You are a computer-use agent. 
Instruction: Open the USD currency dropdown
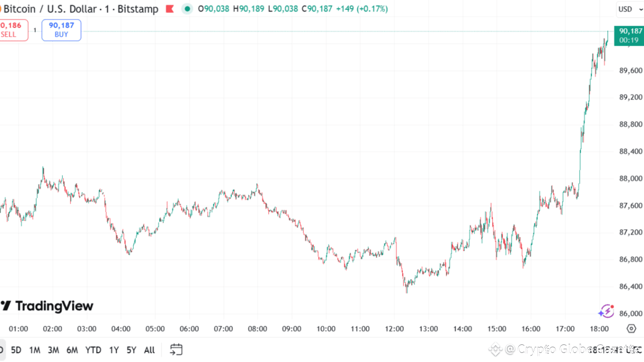630,9
